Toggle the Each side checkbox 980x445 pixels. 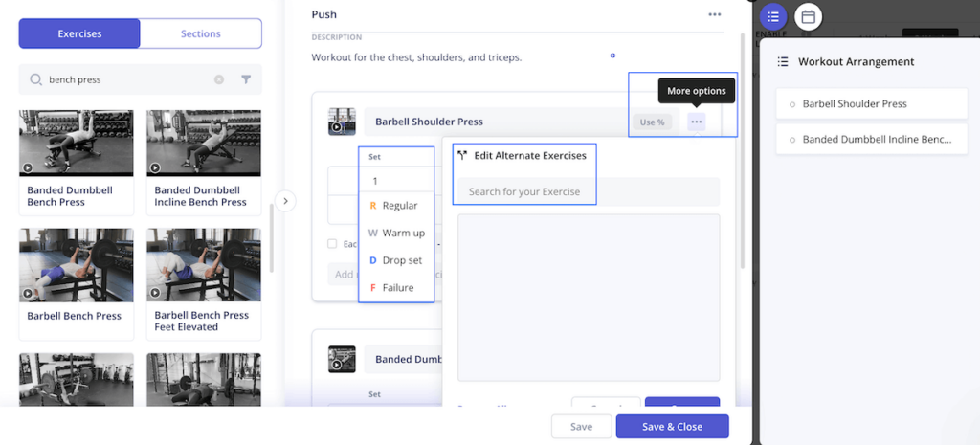332,244
